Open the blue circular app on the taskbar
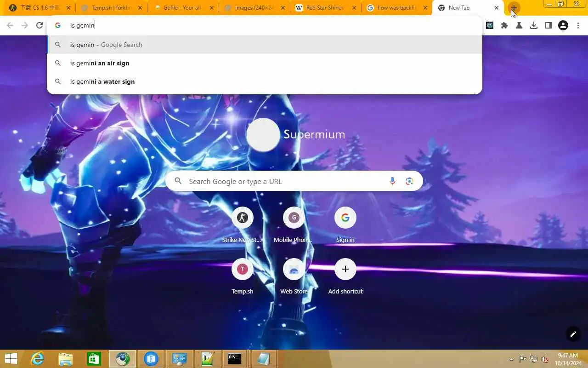 click(151, 359)
